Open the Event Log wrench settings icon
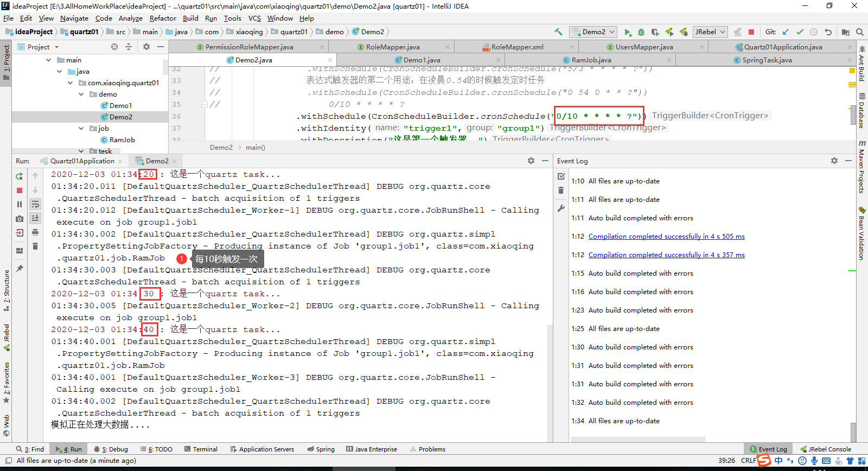 pyautogui.click(x=561, y=208)
